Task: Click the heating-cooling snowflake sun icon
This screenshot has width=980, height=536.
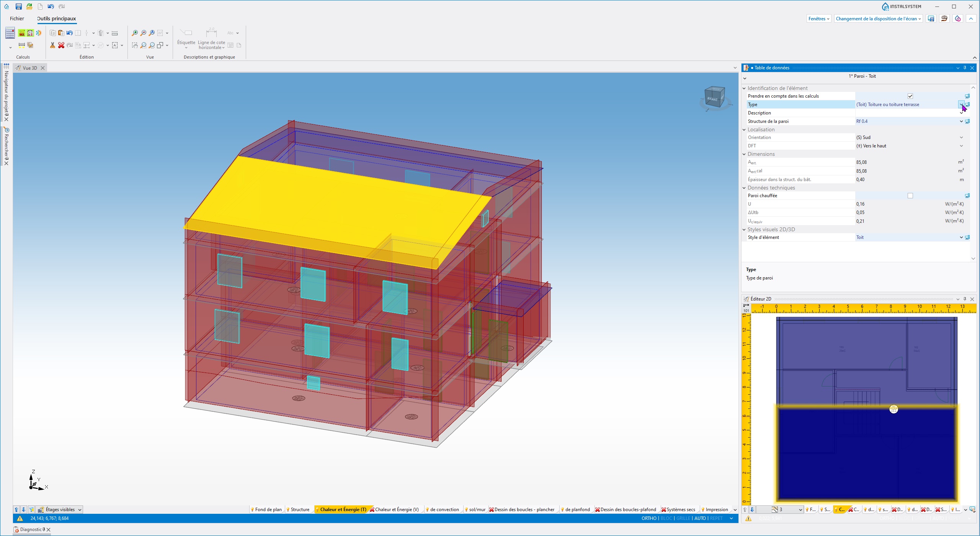Action: click(38, 33)
